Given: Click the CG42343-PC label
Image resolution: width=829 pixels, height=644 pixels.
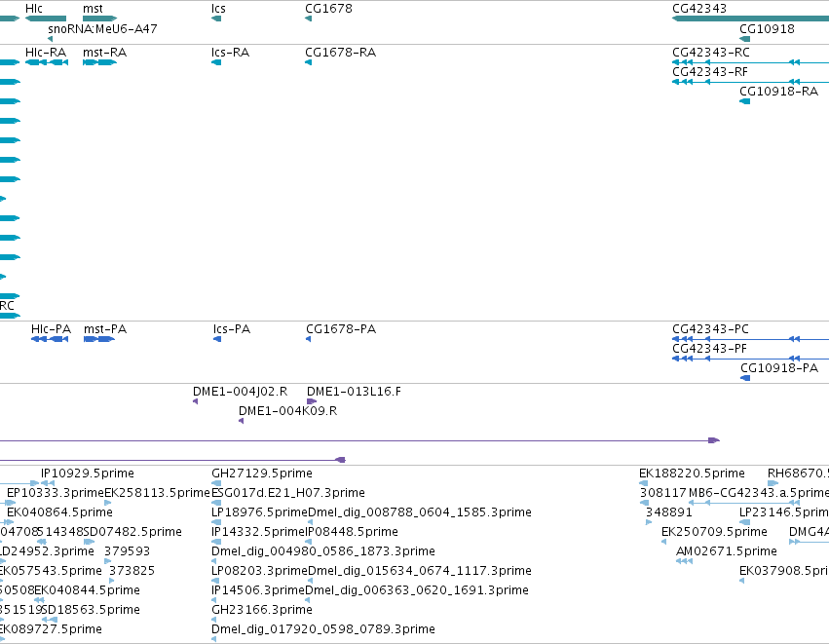Looking at the screenshot, I should 710,329.
